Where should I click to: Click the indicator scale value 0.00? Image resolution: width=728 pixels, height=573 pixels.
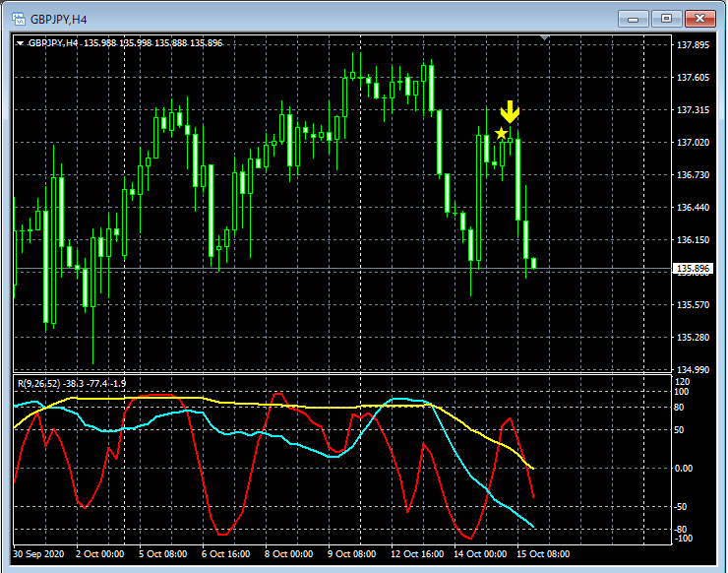[684, 468]
